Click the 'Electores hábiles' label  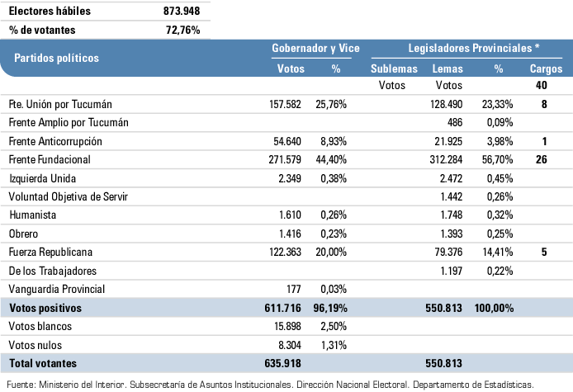coord(50,12)
